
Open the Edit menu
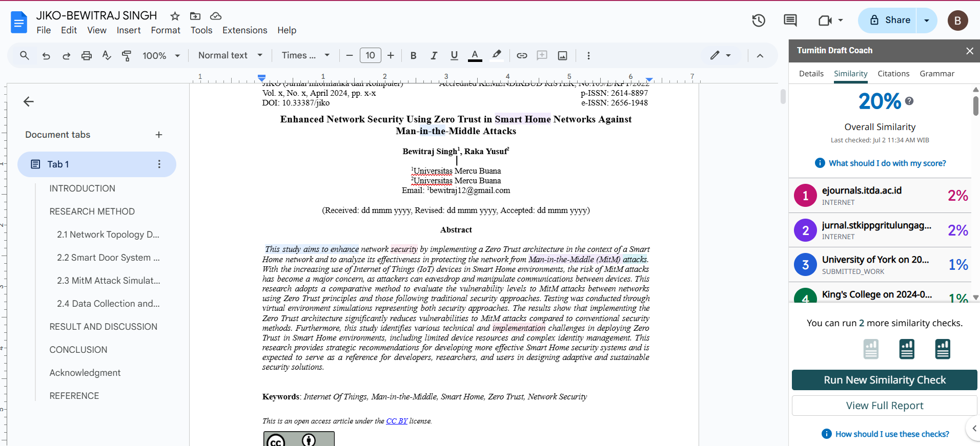pyautogui.click(x=69, y=30)
